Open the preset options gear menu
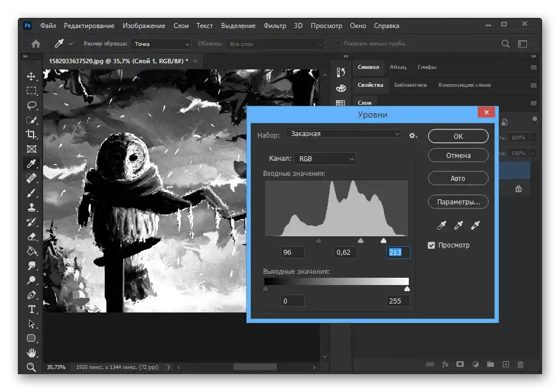 (413, 136)
